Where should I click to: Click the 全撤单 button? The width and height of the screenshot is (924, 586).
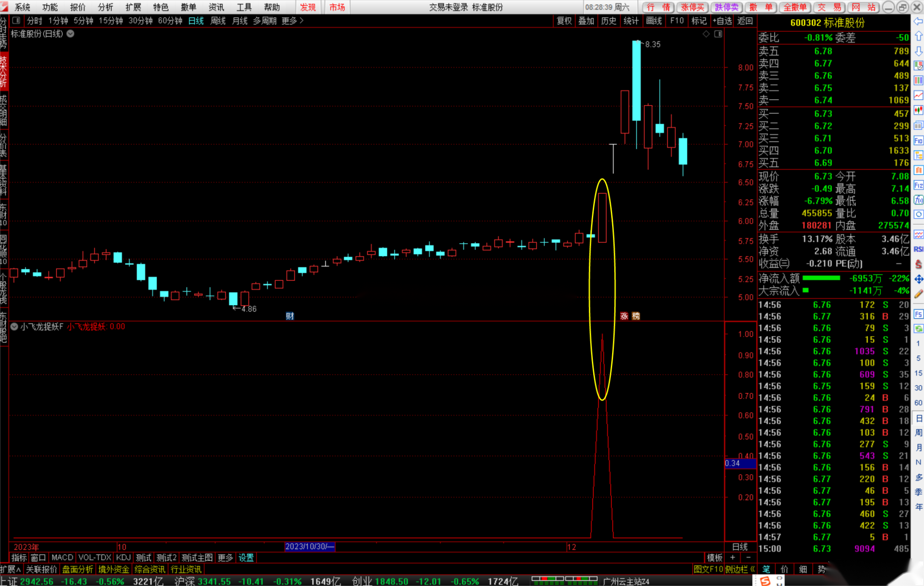(x=795, y=7)
